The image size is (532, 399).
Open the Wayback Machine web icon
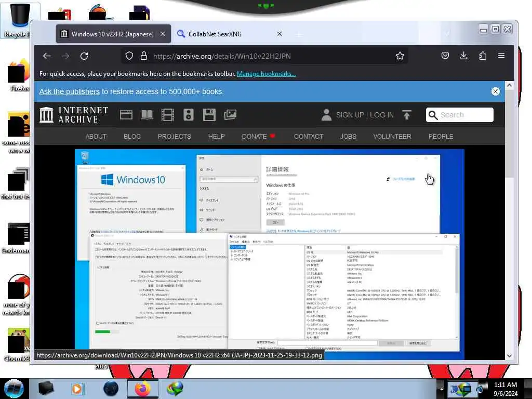pyautogui.click(x=126, y=115)
